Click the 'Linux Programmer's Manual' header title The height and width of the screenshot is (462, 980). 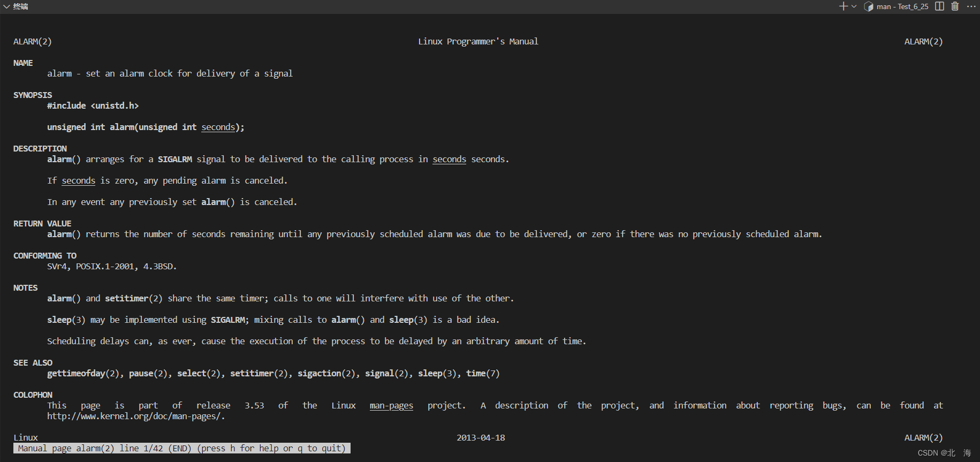click(478, 41)
